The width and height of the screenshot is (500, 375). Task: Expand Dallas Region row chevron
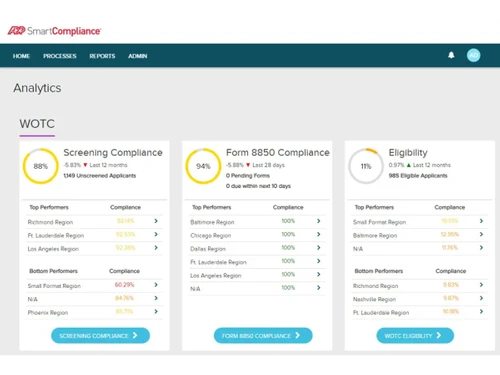(x=319, y=248)
